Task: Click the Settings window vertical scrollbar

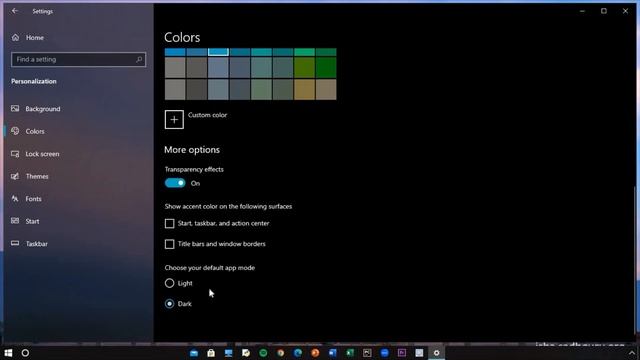Action: [x=634, y=261]
